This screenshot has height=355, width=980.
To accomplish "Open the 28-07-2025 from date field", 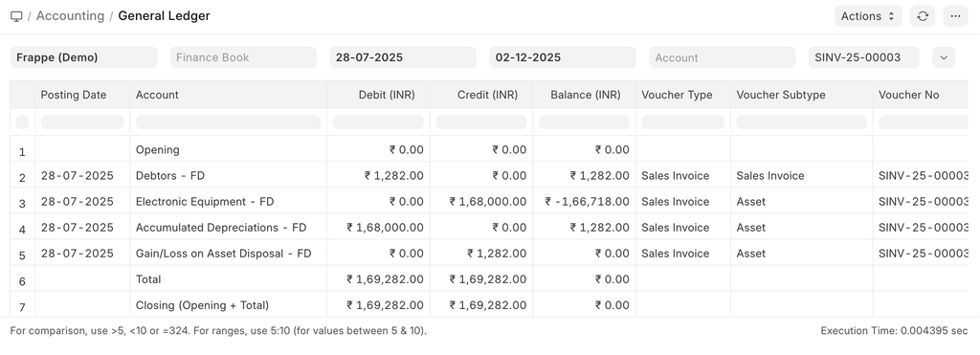I will coord(403,57).
